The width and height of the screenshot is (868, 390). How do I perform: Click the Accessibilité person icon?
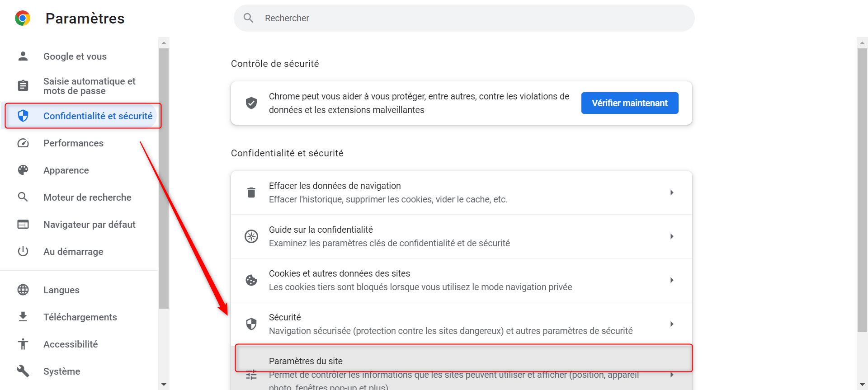pyautogui.click(x=23, y=344)
